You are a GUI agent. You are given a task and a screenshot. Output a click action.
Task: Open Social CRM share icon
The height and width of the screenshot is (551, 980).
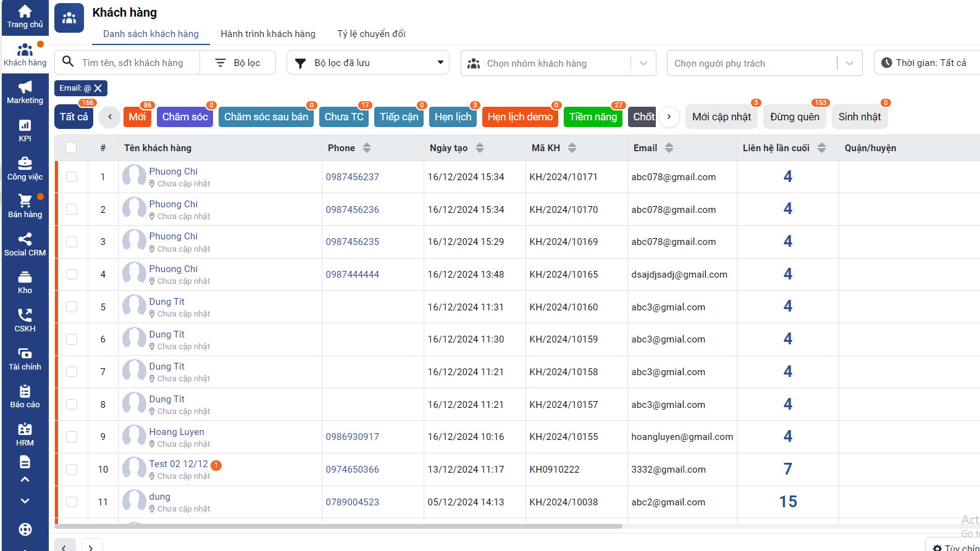(25, 244)
